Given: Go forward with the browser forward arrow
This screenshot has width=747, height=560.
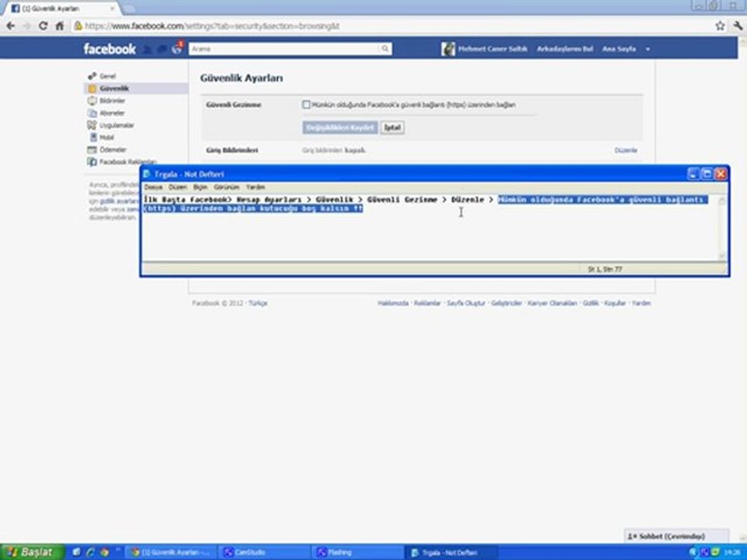Looking at the screenshot, I should pos(26,26).
